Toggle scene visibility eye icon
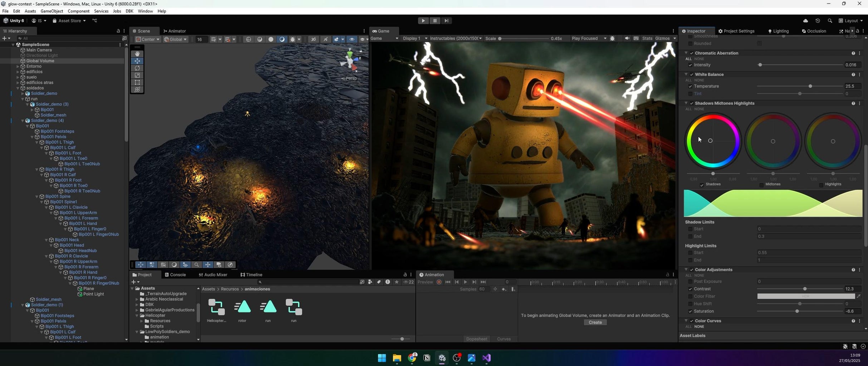Viewport: 868px width, 366px height. (352, 39)
